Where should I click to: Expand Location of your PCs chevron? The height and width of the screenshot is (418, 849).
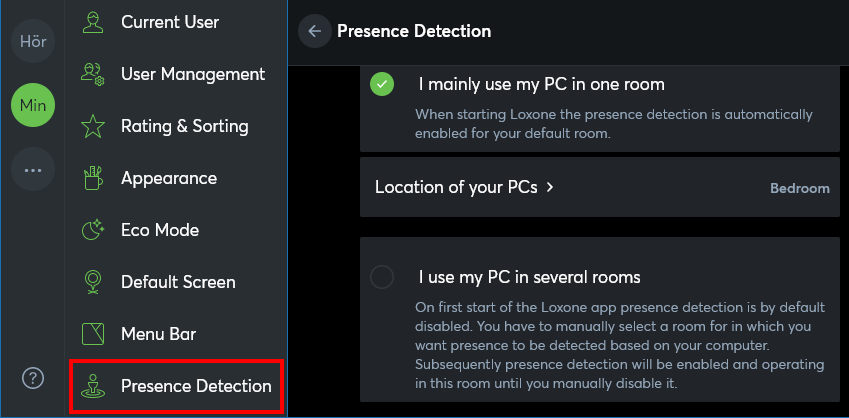pos(550,187)
